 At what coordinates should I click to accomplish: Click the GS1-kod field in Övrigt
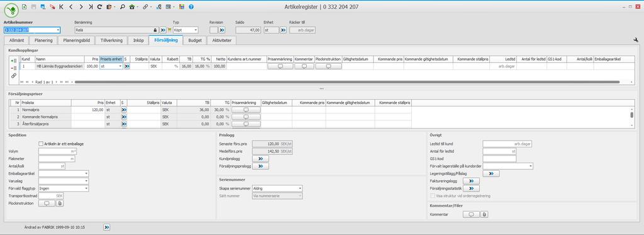(x=499, y=158)
